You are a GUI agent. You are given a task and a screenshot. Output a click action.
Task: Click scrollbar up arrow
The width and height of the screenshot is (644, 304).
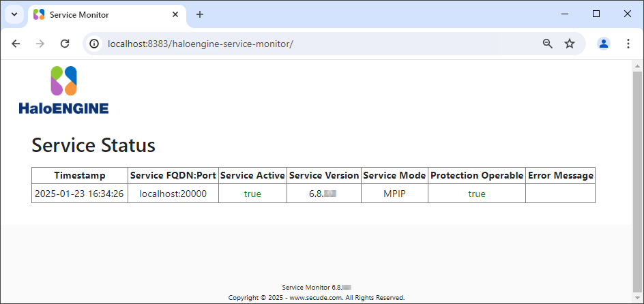638,66
